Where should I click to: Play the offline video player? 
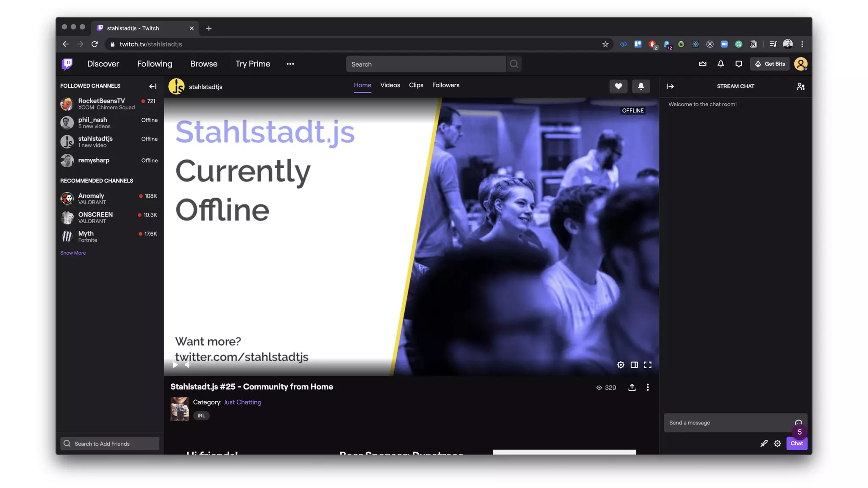click(175, 365)
